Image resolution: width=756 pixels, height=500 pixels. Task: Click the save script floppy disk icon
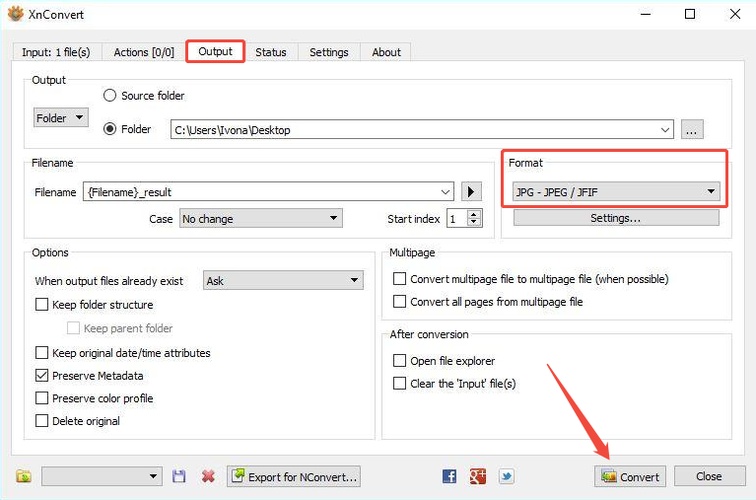point(179,476)
